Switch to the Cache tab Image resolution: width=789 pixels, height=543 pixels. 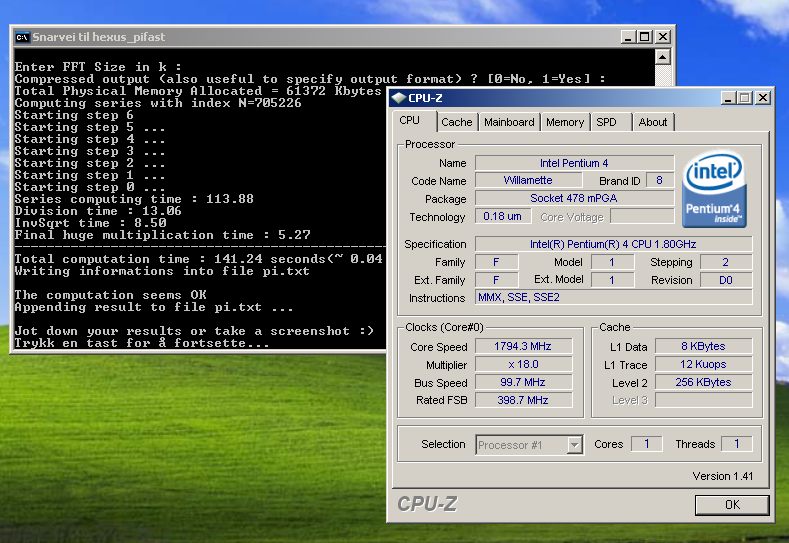tap(456, 122)
